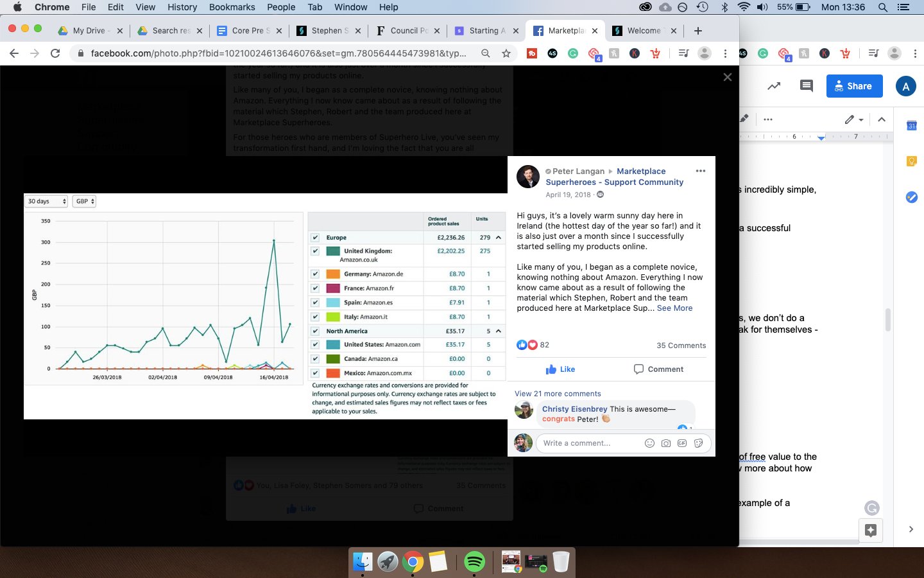This screenshot has height=578, width=924.
Task: Open the zoom magnifier in address bar
Action: (x=486, y=53)
